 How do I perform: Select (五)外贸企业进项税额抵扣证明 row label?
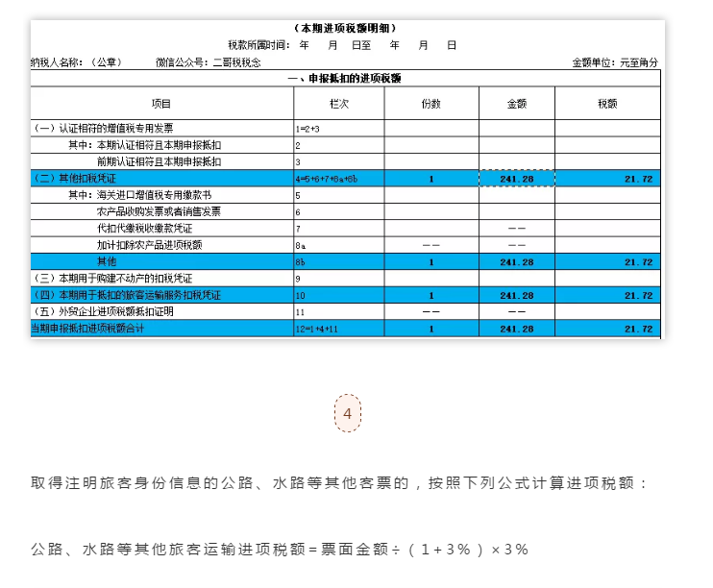tap(103, 311)
